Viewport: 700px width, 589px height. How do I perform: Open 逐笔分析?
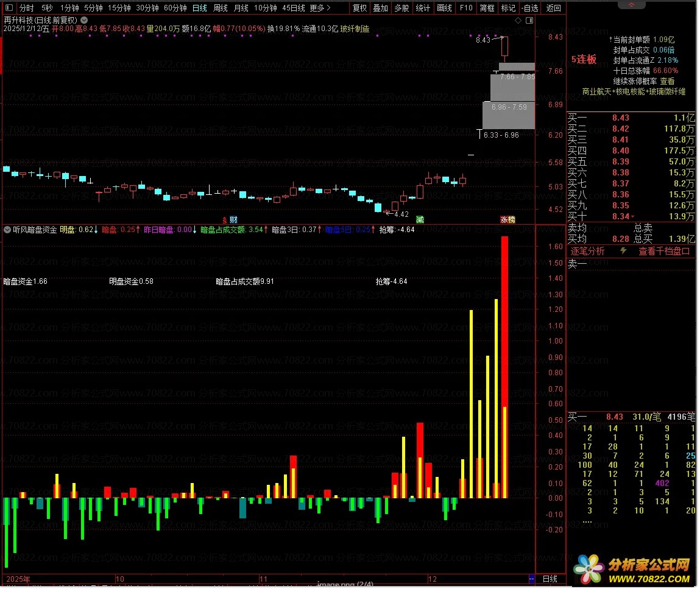[x=587, y=251]
